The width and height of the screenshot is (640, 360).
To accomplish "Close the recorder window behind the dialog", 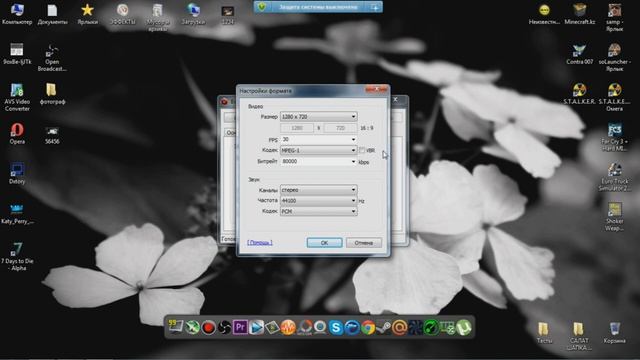I will tap(395, 100).
